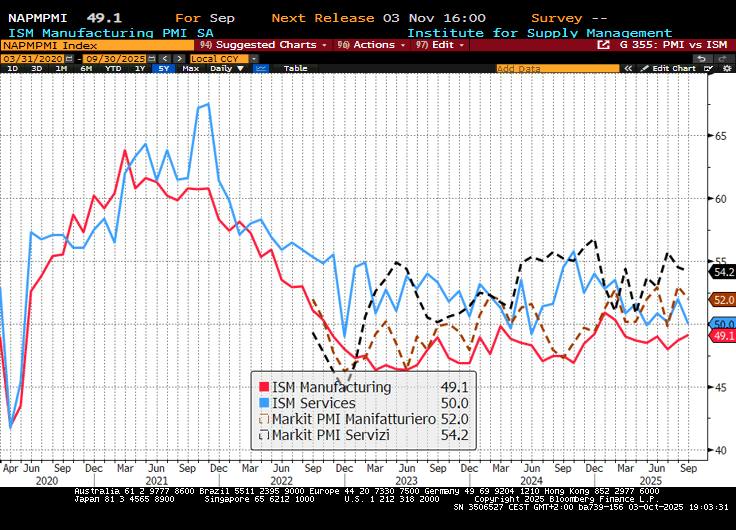Select the 1Y time range
Image resolution: width=736 pixels, height=530 pixels.
pyautogui.click(x=139, y=69)
